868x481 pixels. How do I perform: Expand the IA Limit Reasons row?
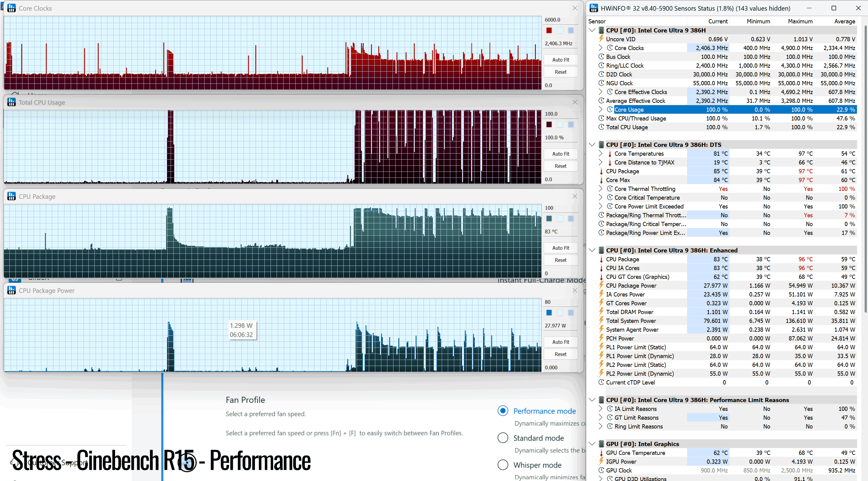[x=601, y=408]
